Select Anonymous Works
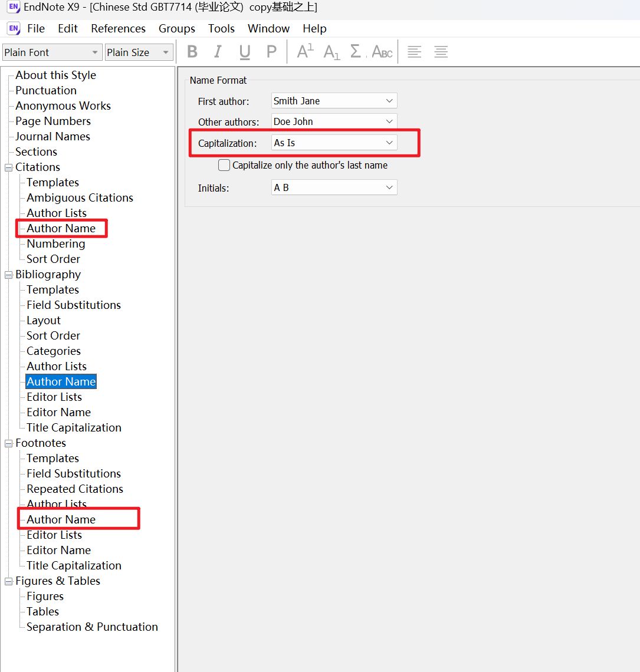The image size is (640, 672). click(63, 106)
